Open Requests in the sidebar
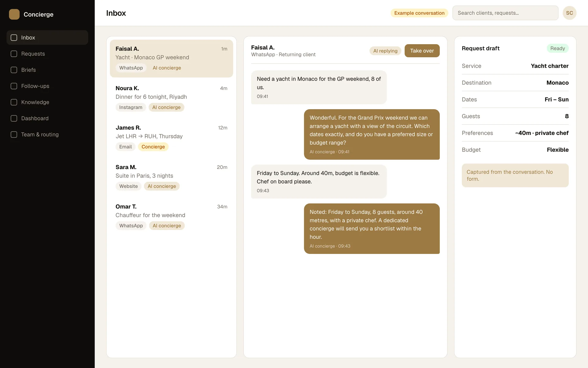588x368 pixels. tap(47, 54)
